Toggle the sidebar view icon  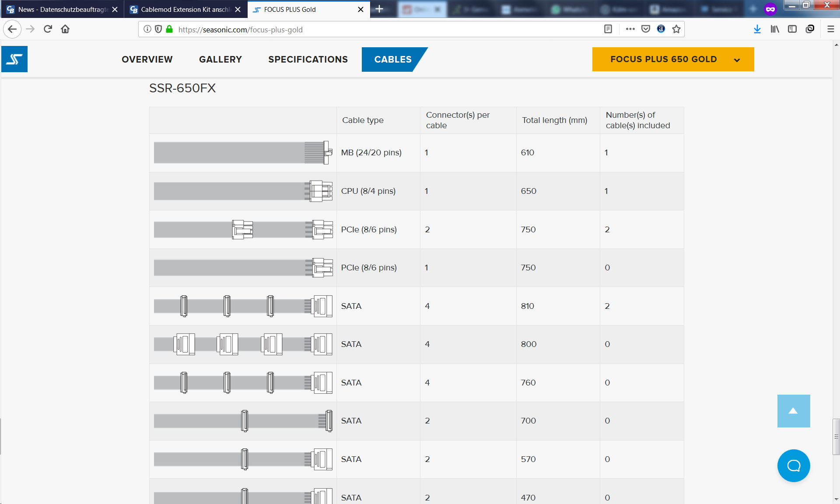click(x=792, y=29)
